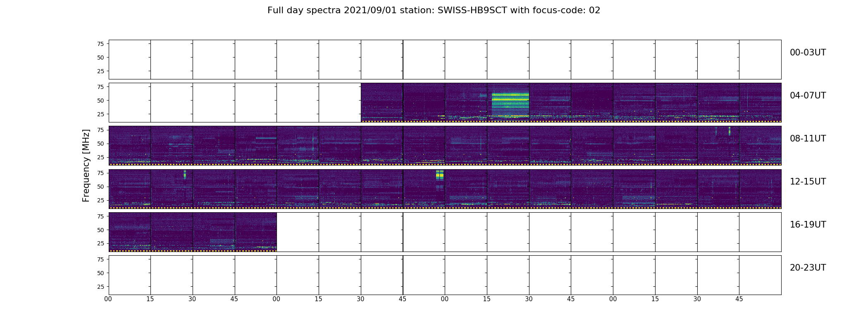This screenshot has height=331, width=868.
Task: Click the 'Frequency [MHz]' y-axis label
Action: pyautogui.click(x=86, y=165)
